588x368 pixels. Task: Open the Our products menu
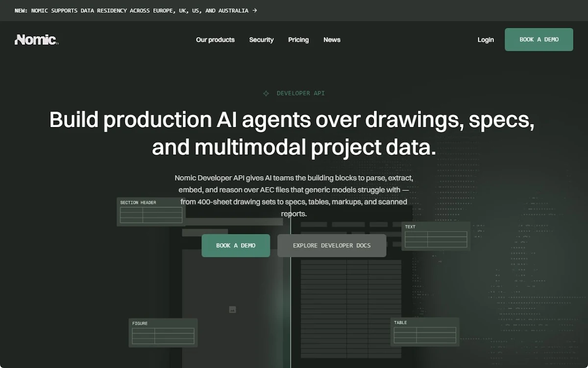click(215, 40)
